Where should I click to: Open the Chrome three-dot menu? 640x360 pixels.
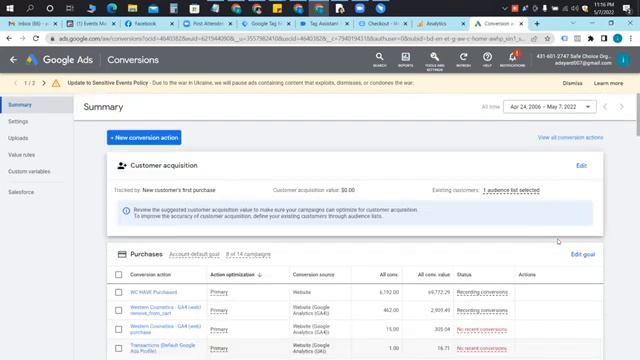point(631,38)
